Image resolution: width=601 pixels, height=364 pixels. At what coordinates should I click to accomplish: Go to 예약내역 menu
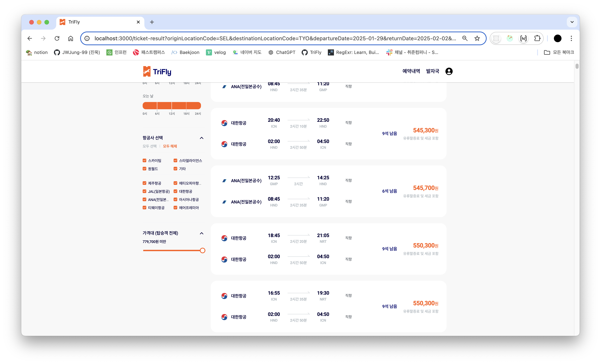[411, 71]
